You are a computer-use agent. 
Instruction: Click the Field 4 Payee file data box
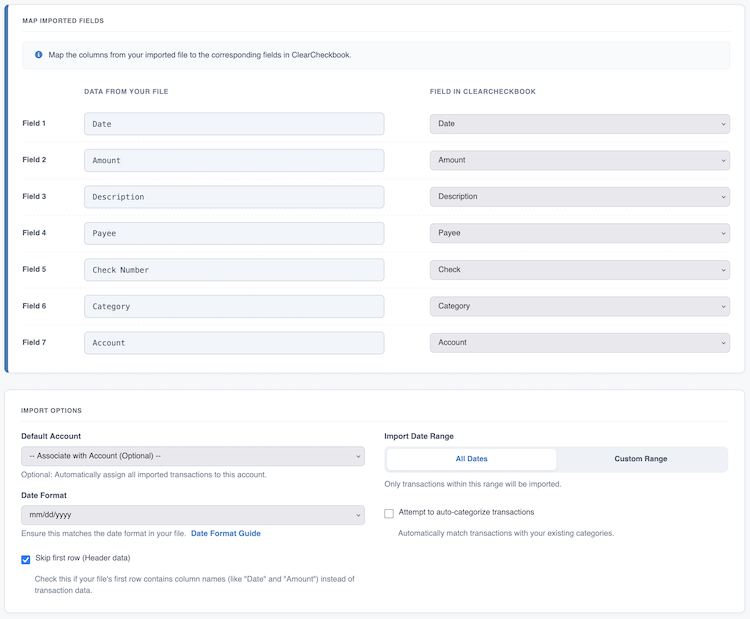click(234, 233)
